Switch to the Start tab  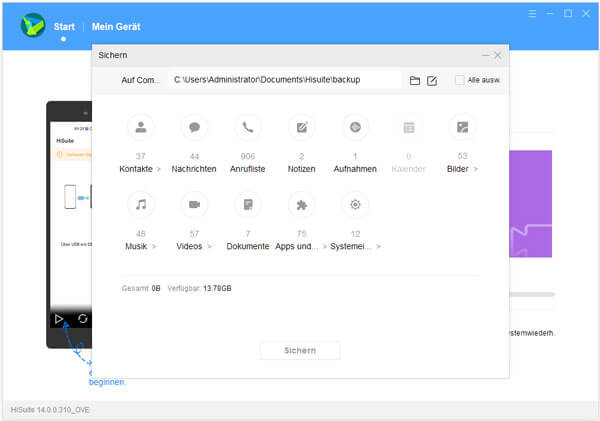click(x=64, y=27)
